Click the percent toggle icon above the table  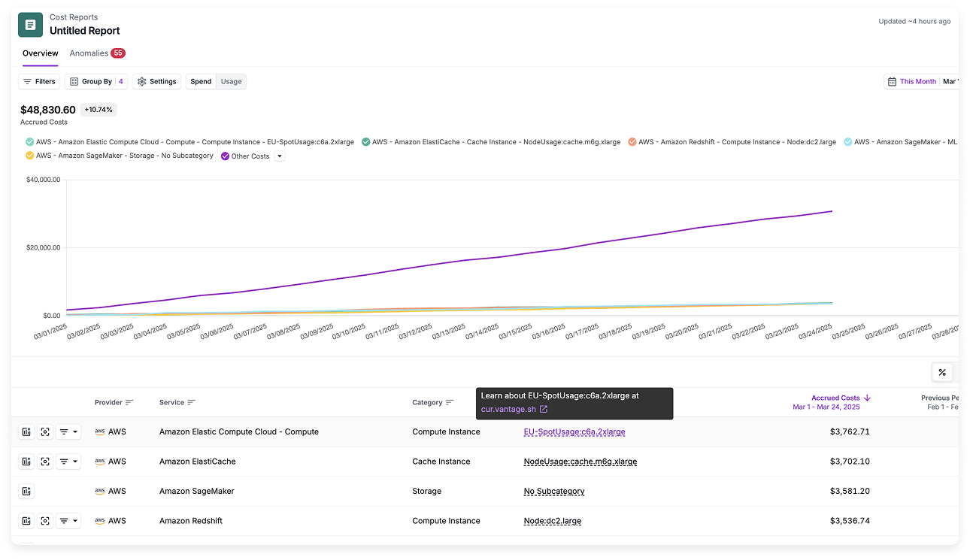click(x=942, y=372)
